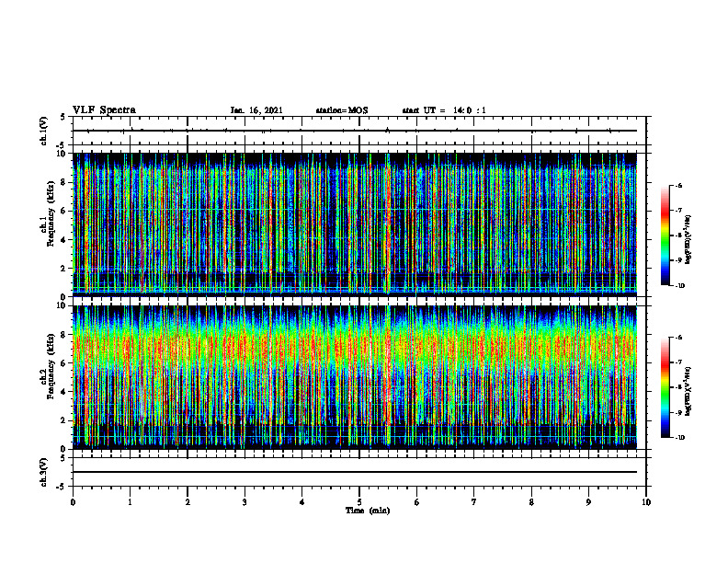Click the "VLF Spectra" plot title

[x=104, y=110]
